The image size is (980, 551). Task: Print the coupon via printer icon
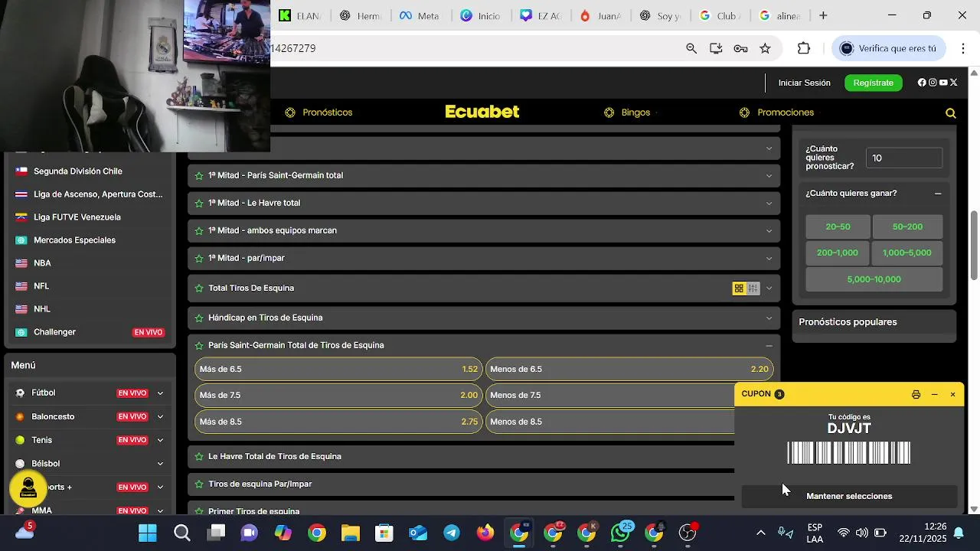pos(916,395)
